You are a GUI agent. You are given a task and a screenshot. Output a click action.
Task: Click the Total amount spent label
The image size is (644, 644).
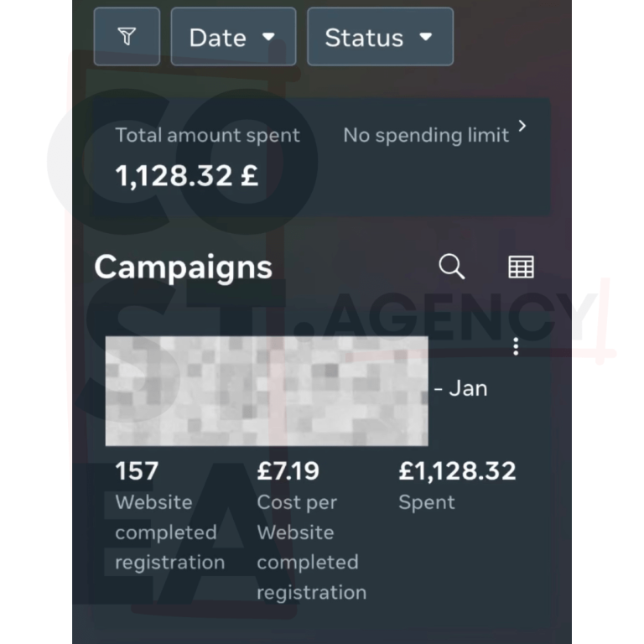pos(207,135)
